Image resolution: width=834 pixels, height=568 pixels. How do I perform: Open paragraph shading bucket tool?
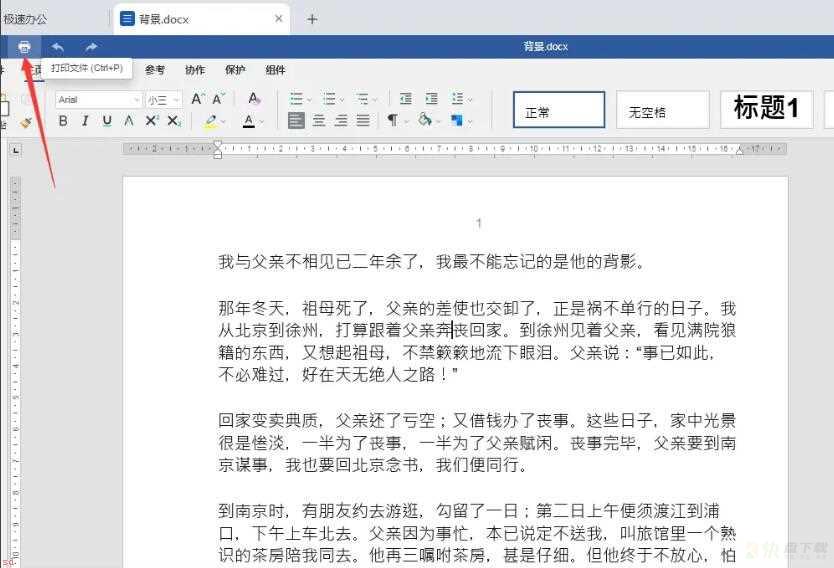click(x=424, y=120)
